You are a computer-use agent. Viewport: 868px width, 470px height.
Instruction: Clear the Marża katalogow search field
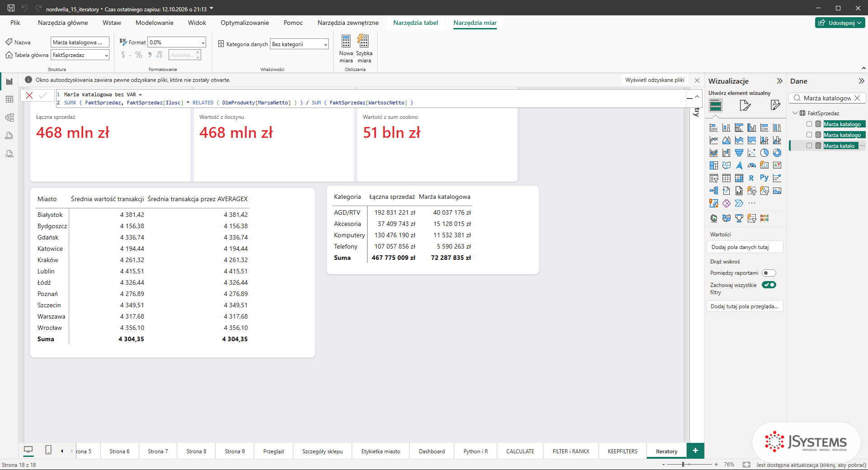857,98
